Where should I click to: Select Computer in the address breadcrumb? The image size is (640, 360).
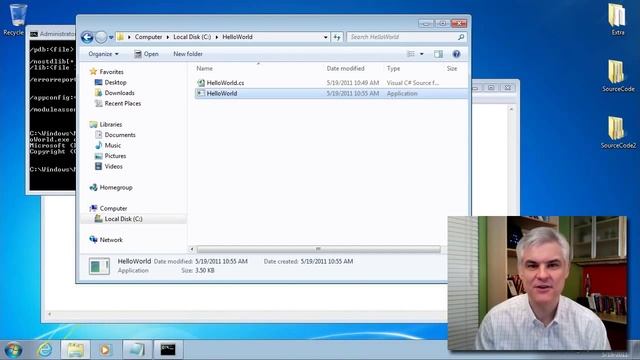click(149, 37)
